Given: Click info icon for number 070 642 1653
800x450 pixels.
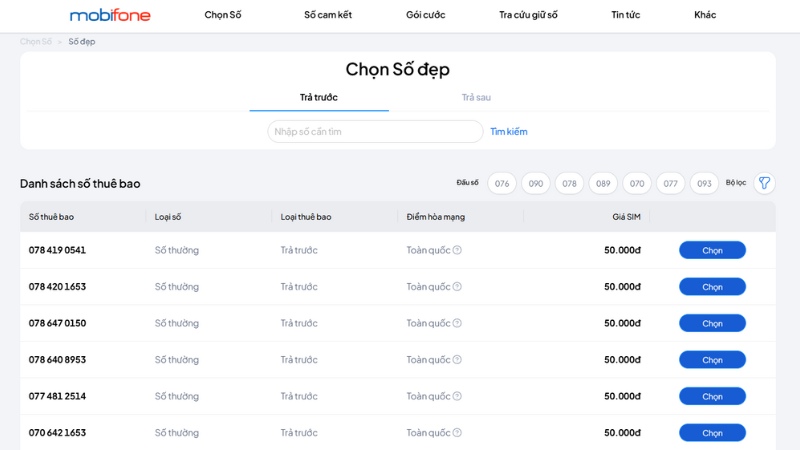Looking at the screenshot, I should tap(457, 433).
